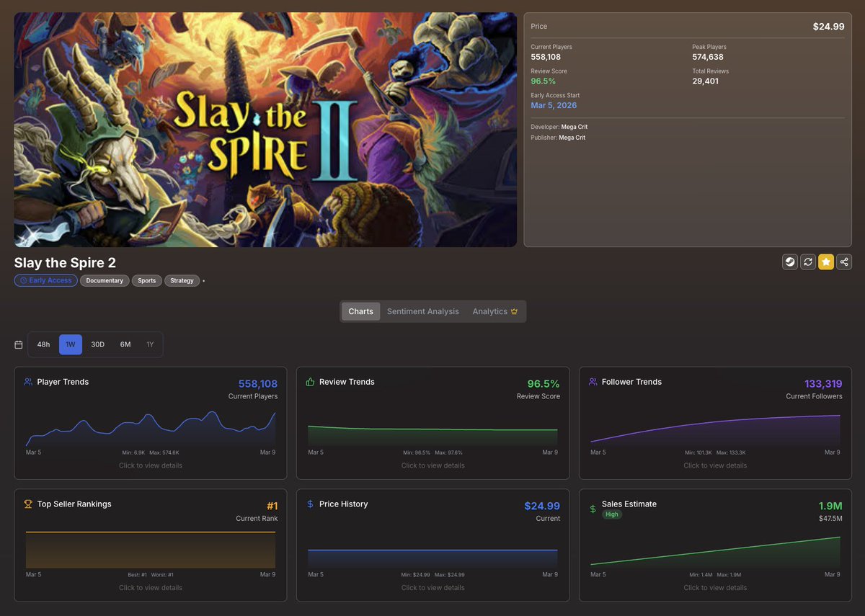Click the Documentary genre tag
865x616 pixels.
tap(105, 280)
